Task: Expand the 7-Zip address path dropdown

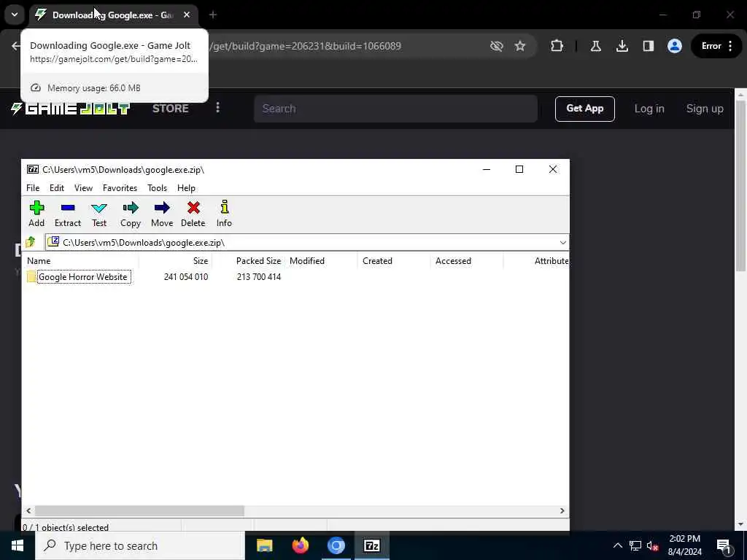Action: 562,242
